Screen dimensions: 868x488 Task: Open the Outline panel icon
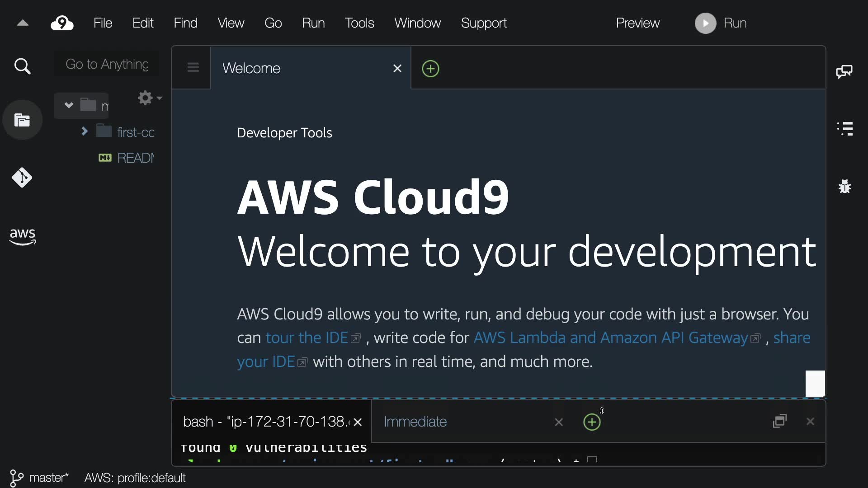point(845,129)
